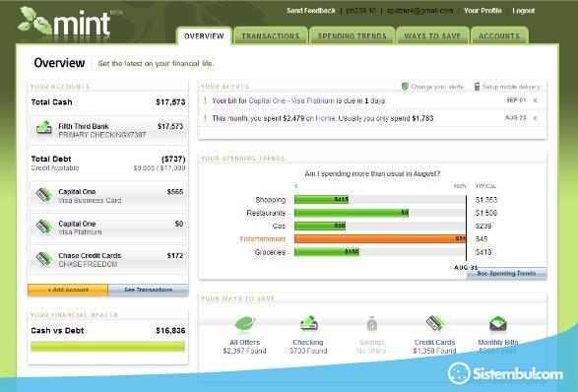
Task: Click the Mint leaf logo
Action: coord(35,21)
